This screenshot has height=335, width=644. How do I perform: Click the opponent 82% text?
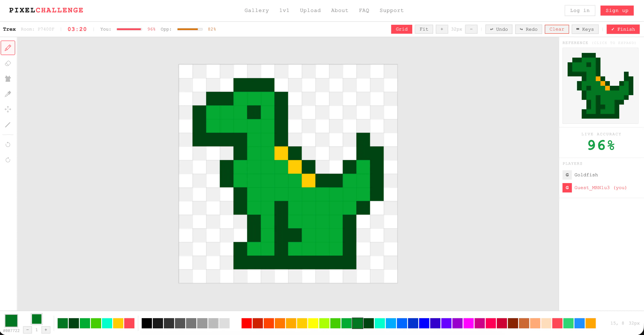coord(212,29)
